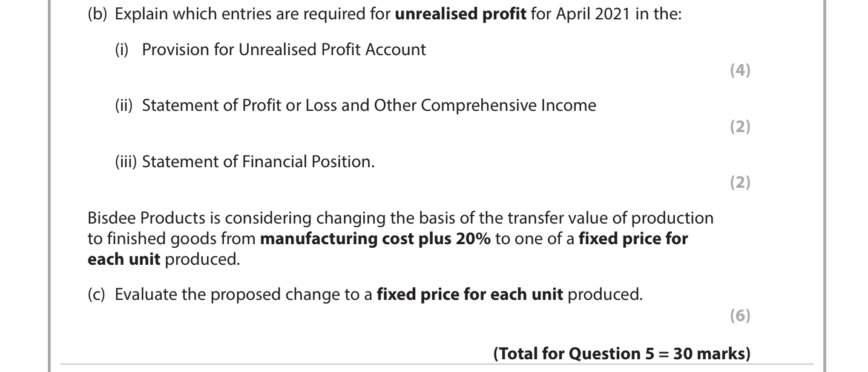Click the "(ii)" sub-part label
This screenshot has width=868, height=372.
point(124,105)
